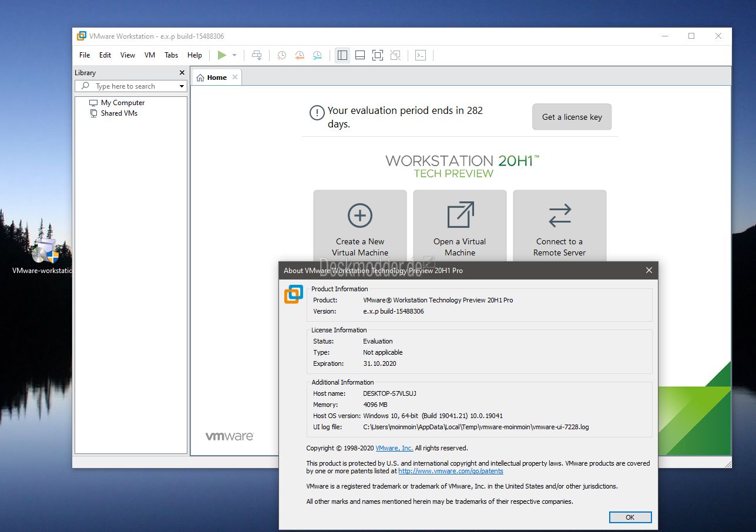Click Open a Virtual Machine tile
The height and width of the screenshot is (532, 756).
(460, 226)
